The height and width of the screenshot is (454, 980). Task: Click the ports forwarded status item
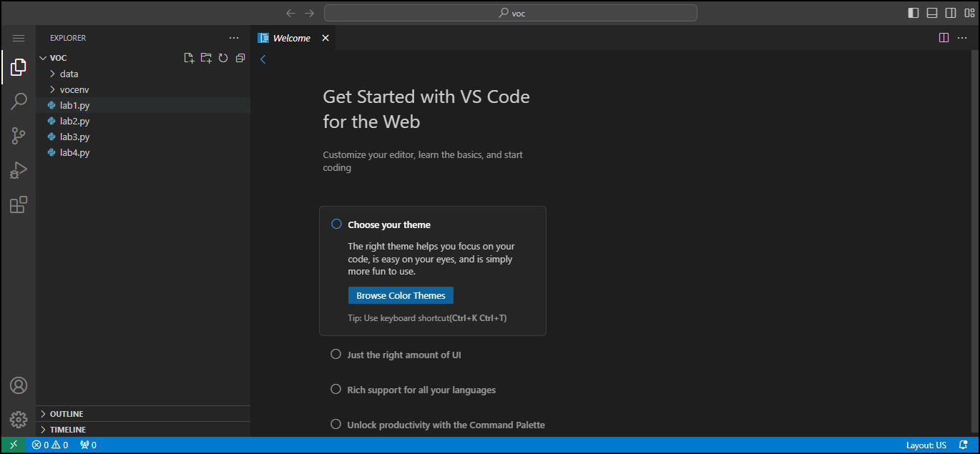88,445
